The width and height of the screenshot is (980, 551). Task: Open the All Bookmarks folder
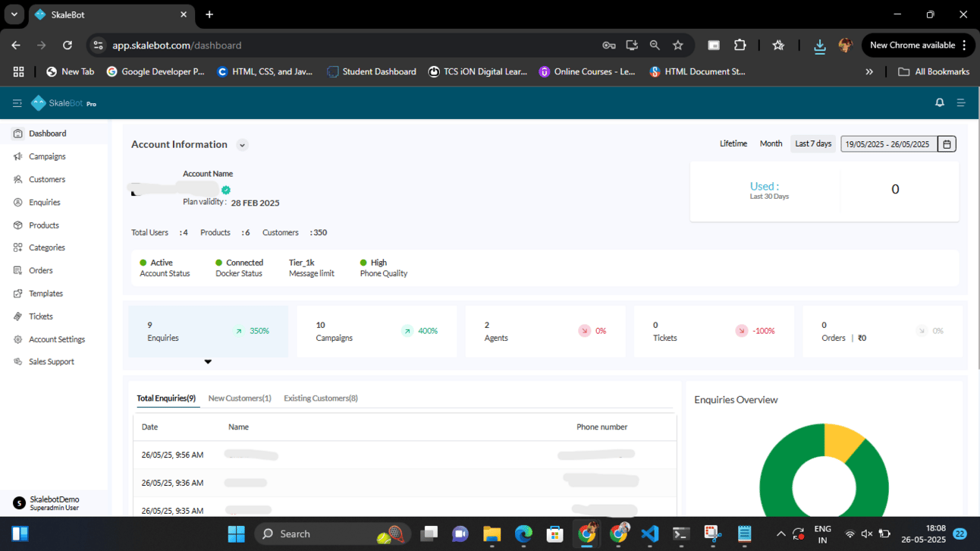934,71
